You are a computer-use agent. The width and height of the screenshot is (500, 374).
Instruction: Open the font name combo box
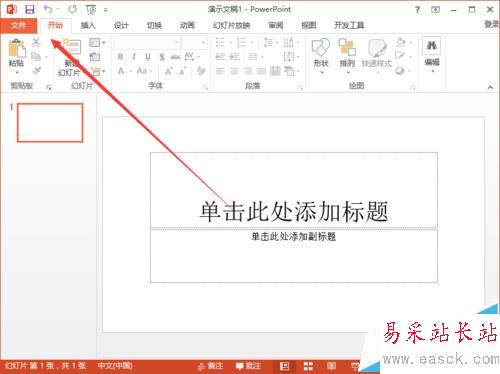tap(147, 43)
